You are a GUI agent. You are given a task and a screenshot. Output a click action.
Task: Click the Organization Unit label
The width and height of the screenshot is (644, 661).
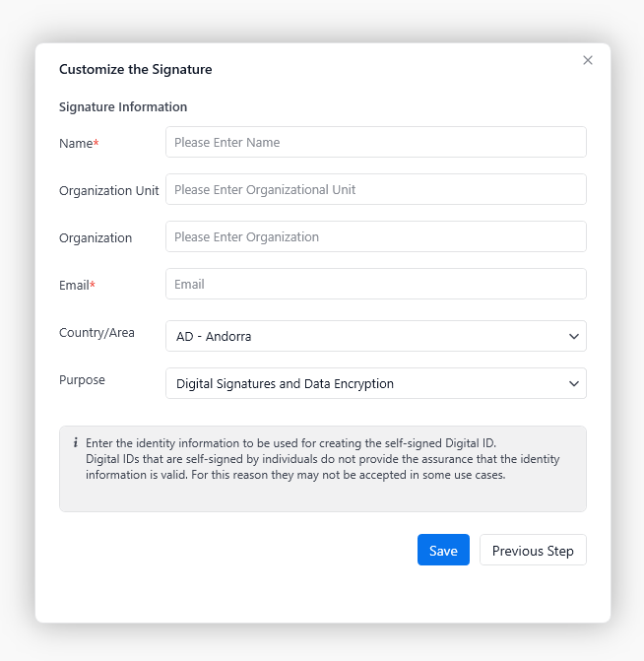(x=108, y=190)
